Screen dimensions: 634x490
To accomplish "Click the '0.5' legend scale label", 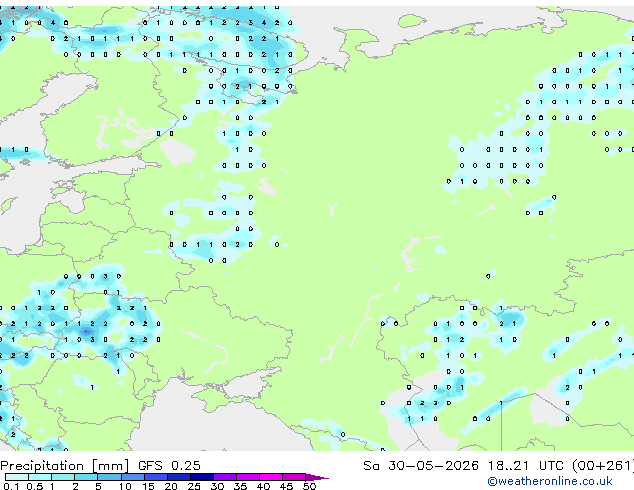I will click(35, 486).
